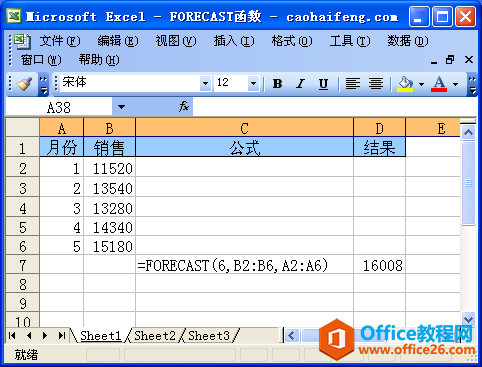Click the Select All corner button

(x=23, y=127)
